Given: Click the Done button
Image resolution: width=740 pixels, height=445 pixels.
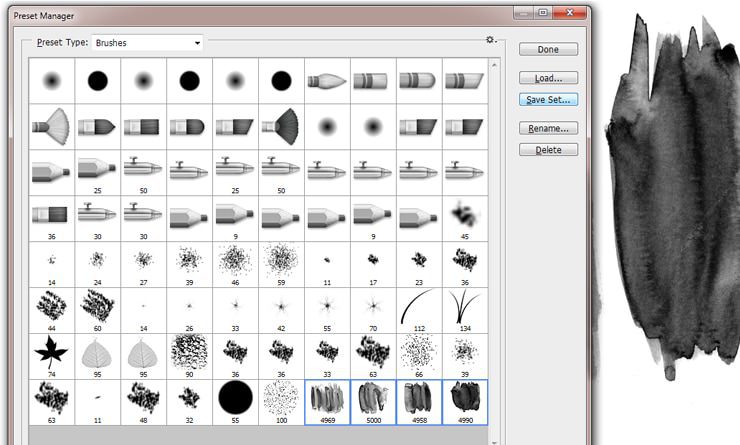Looking at the screenshot, I should (548, 50).
